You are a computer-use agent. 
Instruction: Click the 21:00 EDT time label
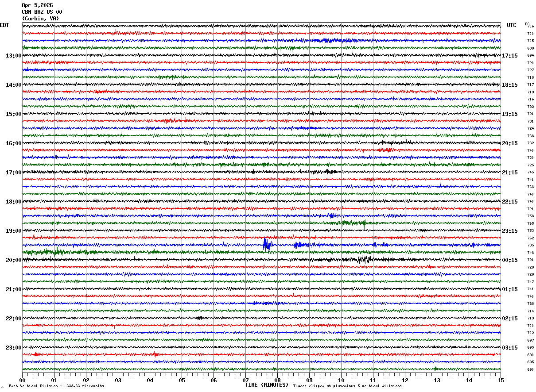coord(13,289)
